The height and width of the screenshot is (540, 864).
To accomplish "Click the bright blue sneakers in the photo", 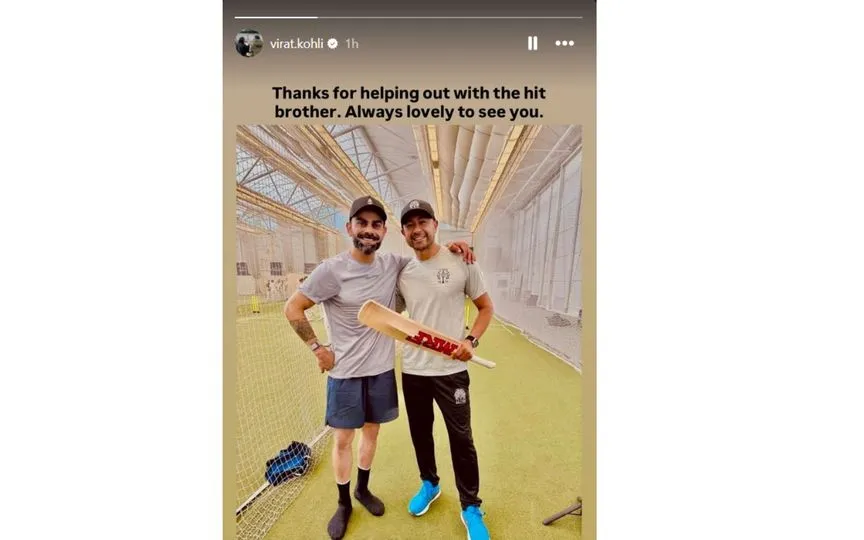I will click(424, 497).
